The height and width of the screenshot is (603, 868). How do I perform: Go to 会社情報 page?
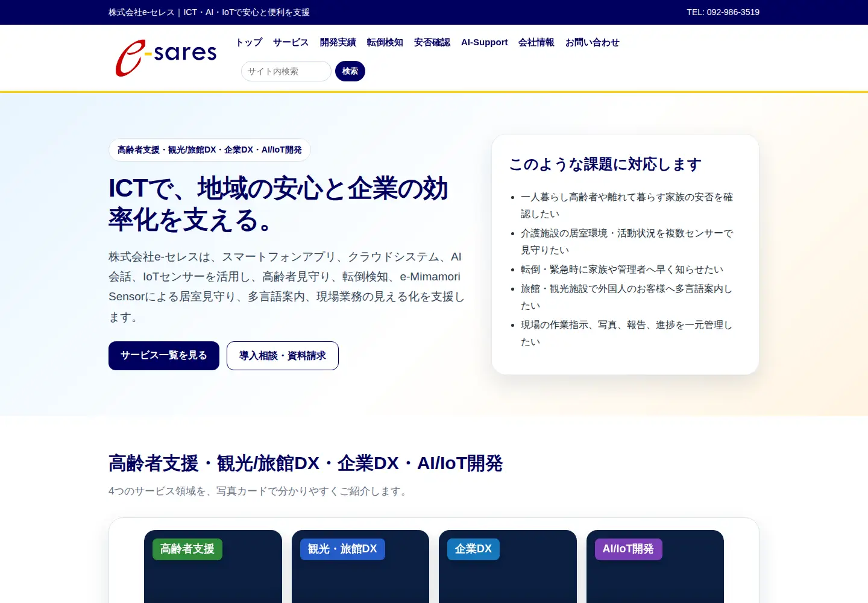click(536, 42)
